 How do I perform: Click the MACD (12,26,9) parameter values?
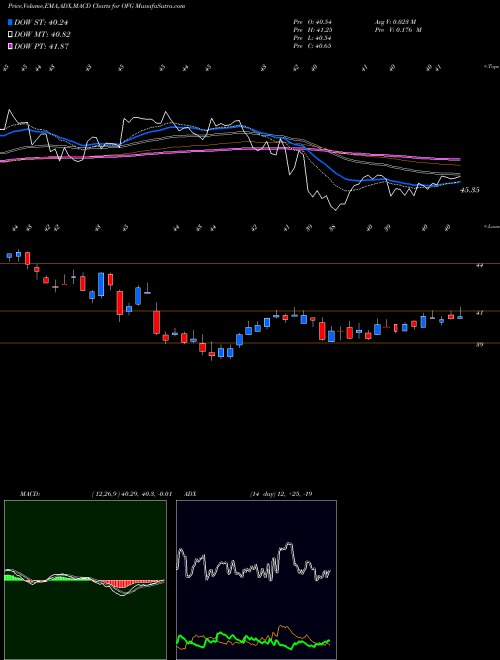click(x=131, y=494)
